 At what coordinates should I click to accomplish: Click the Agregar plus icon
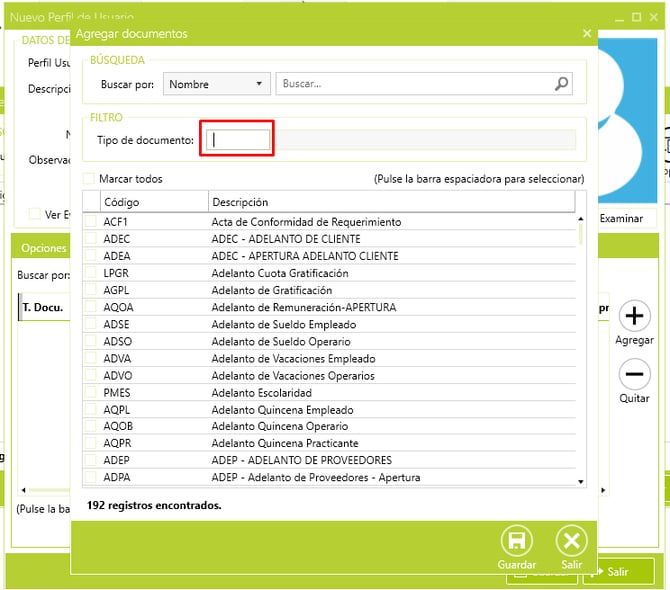coord(634,317)
